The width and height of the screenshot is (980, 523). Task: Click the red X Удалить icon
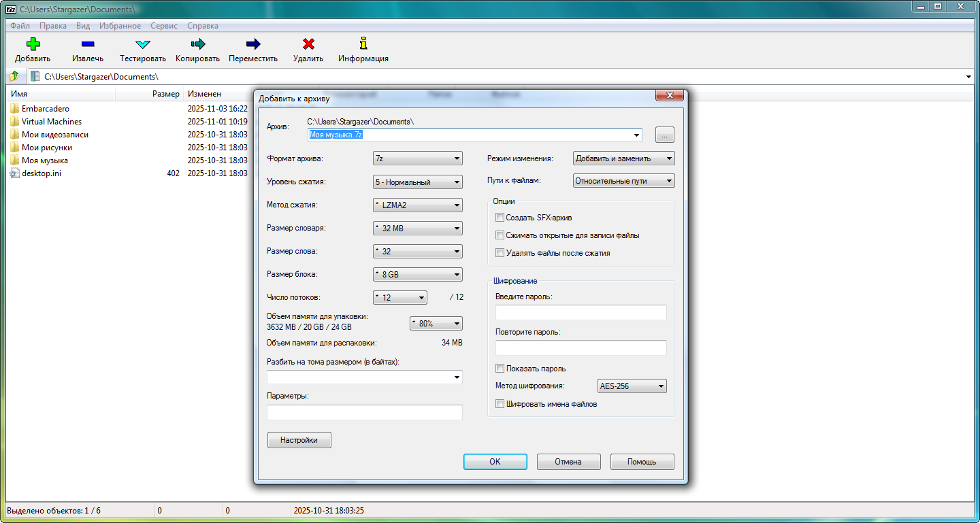click(308, 44)
